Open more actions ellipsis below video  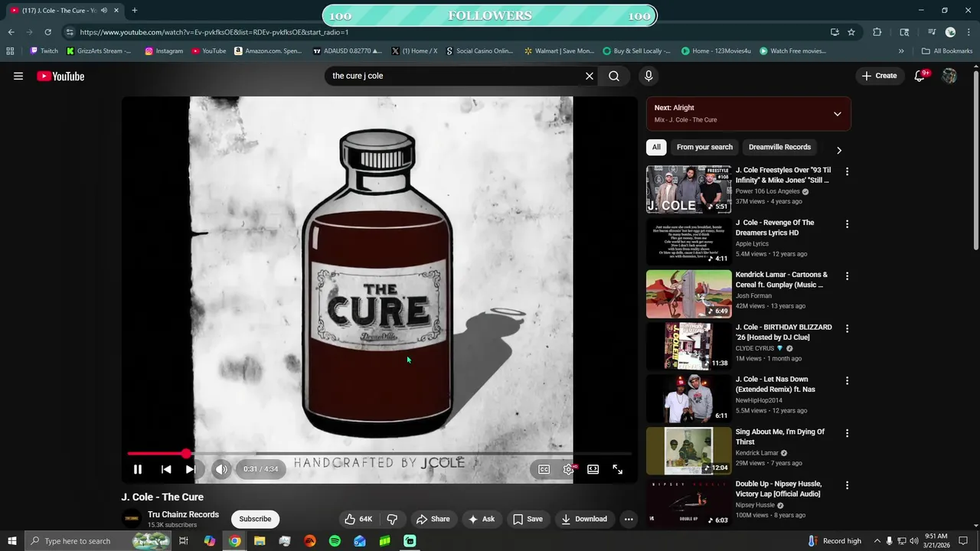point(629,519)
